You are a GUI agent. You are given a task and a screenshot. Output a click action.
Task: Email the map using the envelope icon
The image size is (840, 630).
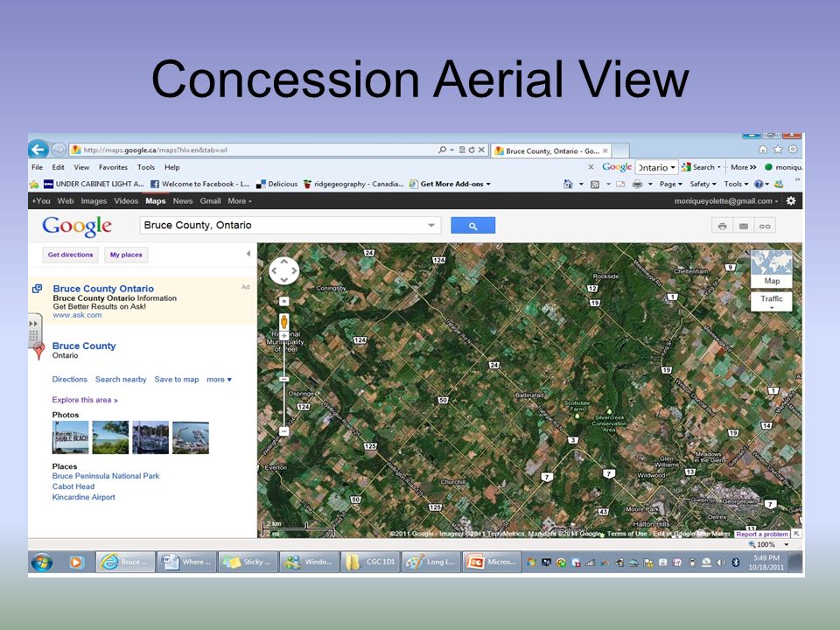744,226
